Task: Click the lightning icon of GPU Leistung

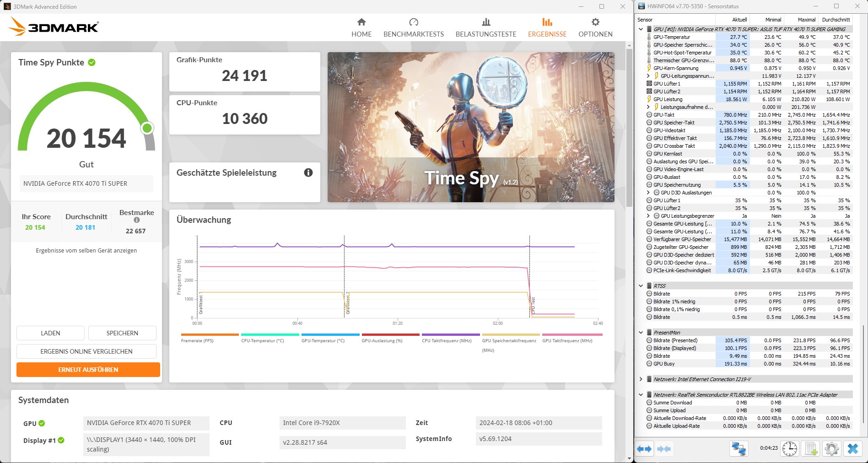Action: (649, 99)
